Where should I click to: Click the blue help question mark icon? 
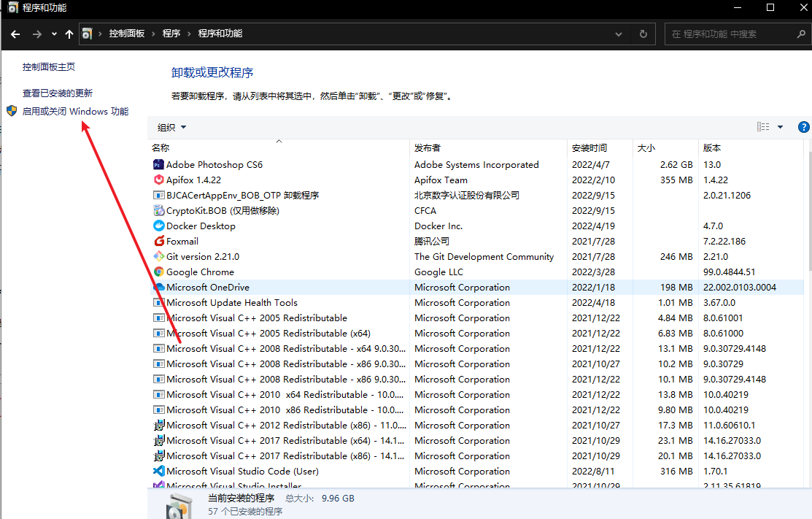[803, 127]
